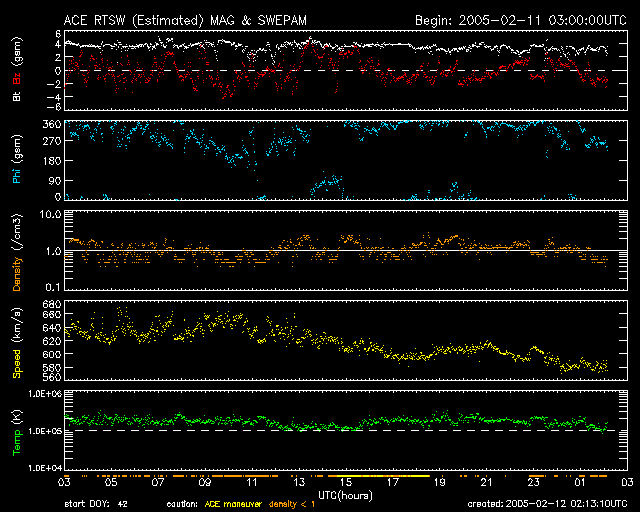The width and height of the screenshot is (640, 512).
Task: Click the 05 hour tick label
Action: pyautogui.click(x=112, y=482)
